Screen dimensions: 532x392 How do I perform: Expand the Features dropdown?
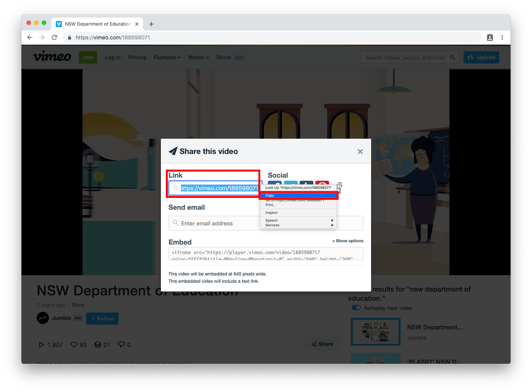pyautogui.click(x=167, y=57)
